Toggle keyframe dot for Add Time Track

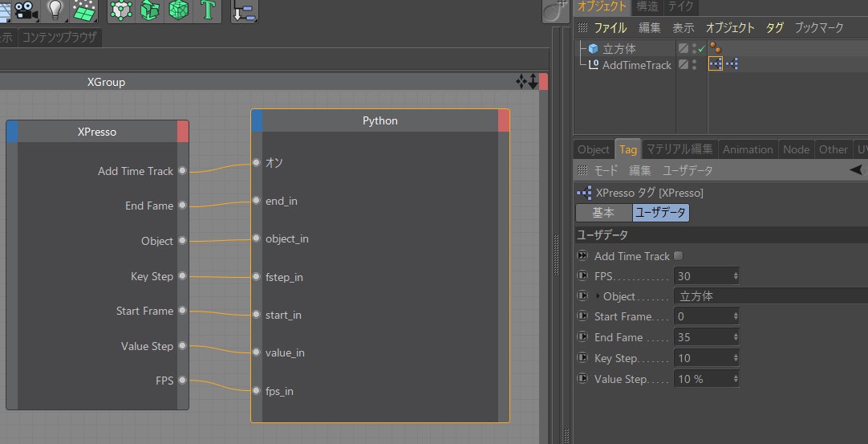[x=582, y=256]
